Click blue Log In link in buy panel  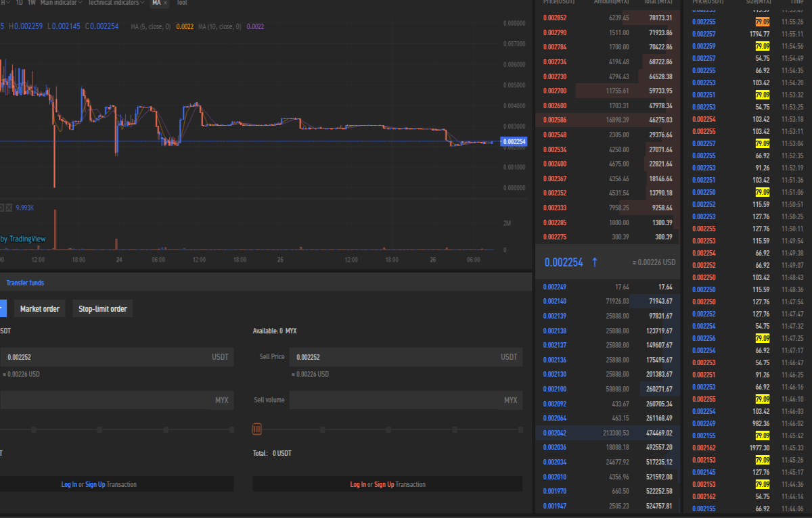pos(69,484)
